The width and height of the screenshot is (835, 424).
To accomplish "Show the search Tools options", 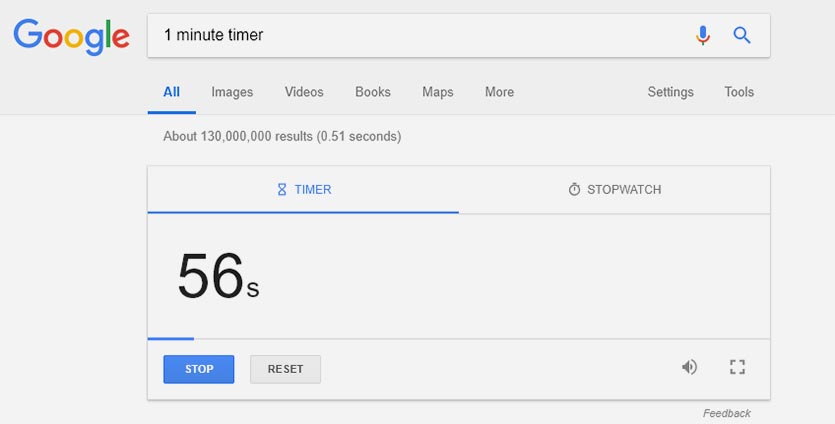I will pos(739,92).
